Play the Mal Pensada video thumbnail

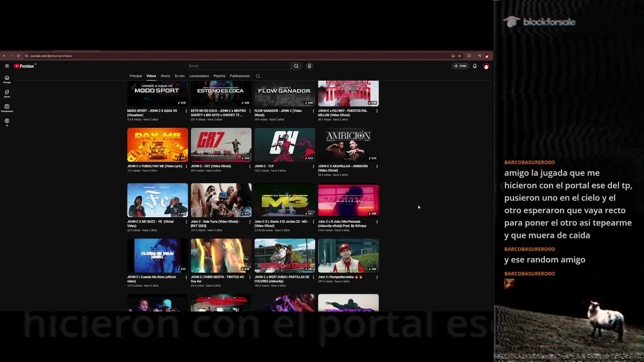348,200
